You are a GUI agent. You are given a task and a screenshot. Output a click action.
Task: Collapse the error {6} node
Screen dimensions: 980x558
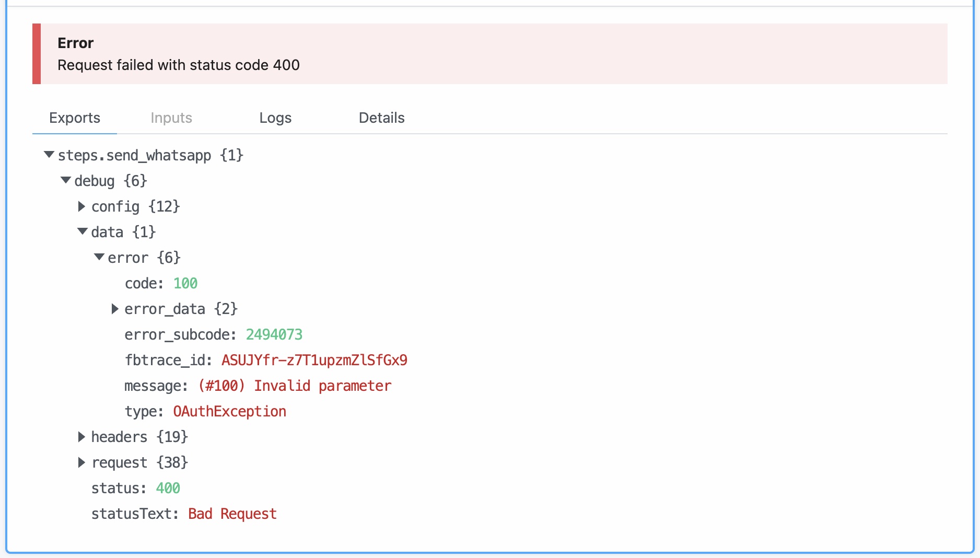98,257
